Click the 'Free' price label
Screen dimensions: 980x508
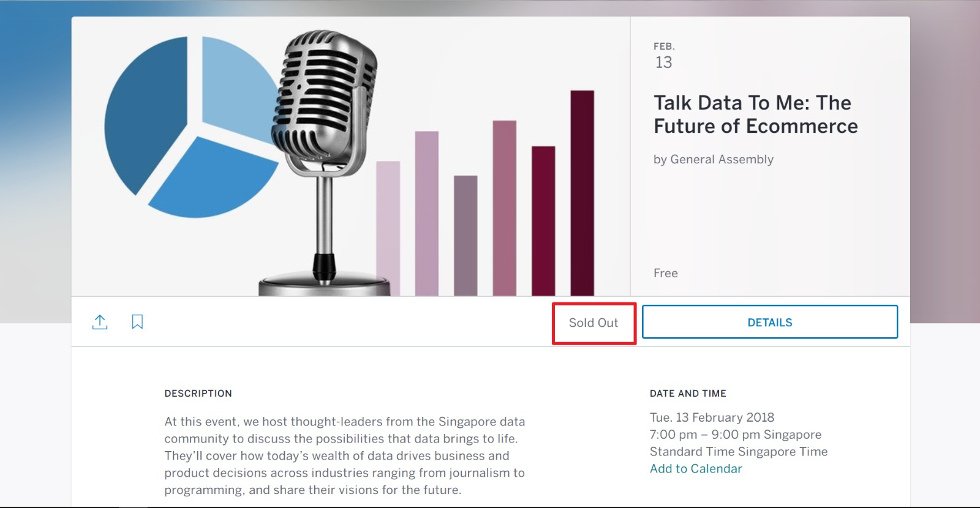coord(665,274)
